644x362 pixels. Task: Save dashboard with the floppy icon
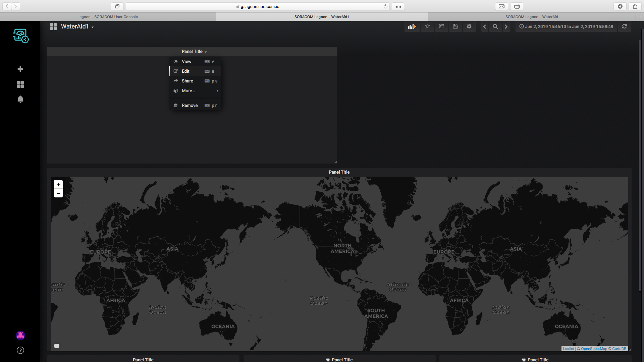455,26
